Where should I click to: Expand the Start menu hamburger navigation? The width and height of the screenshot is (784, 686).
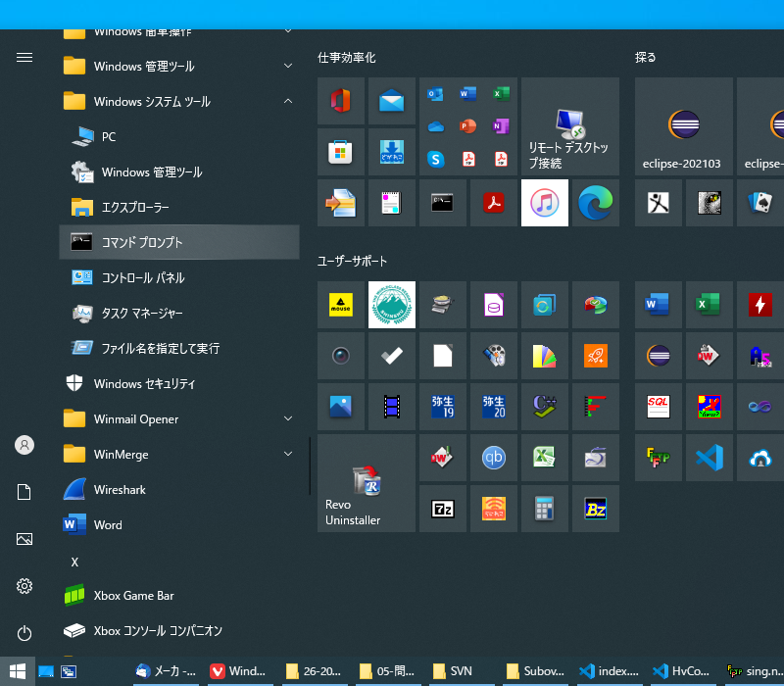pyautogui.click(x=24, y=58)
